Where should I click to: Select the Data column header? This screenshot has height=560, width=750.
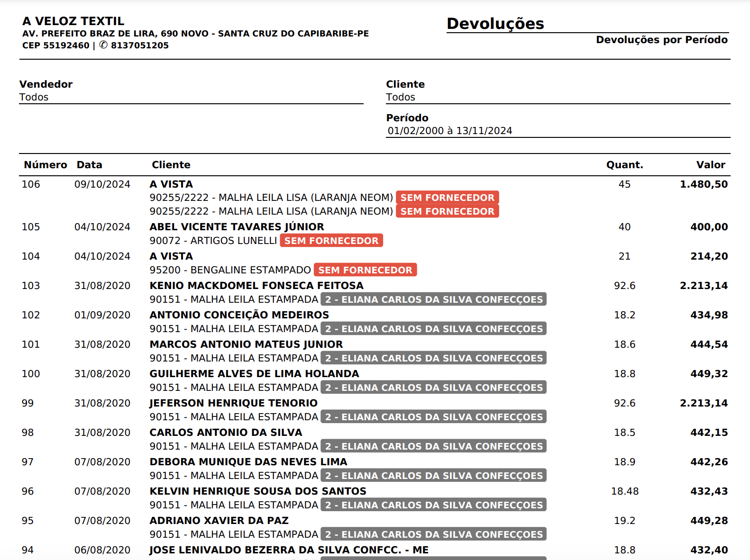[x=89, y=165]
